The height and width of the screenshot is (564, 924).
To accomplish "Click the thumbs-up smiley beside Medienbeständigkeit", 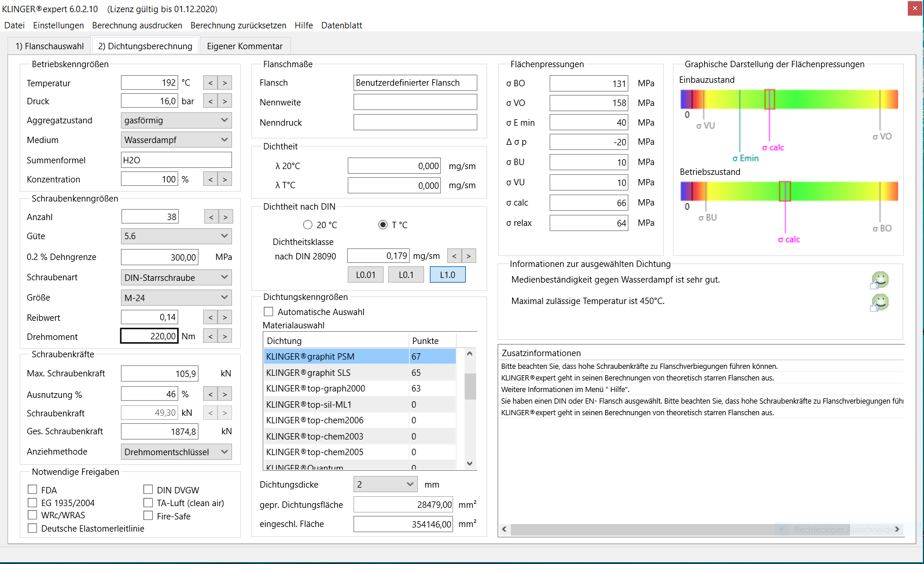I will [879, 280].
